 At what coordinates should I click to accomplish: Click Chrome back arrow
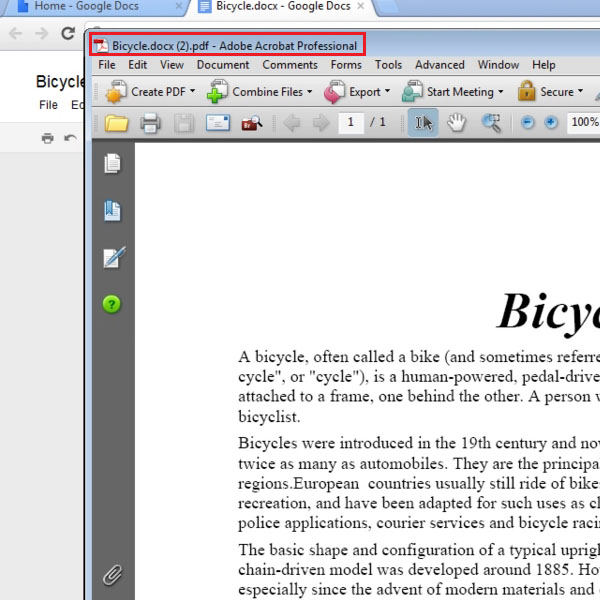(x=15, y=33)
